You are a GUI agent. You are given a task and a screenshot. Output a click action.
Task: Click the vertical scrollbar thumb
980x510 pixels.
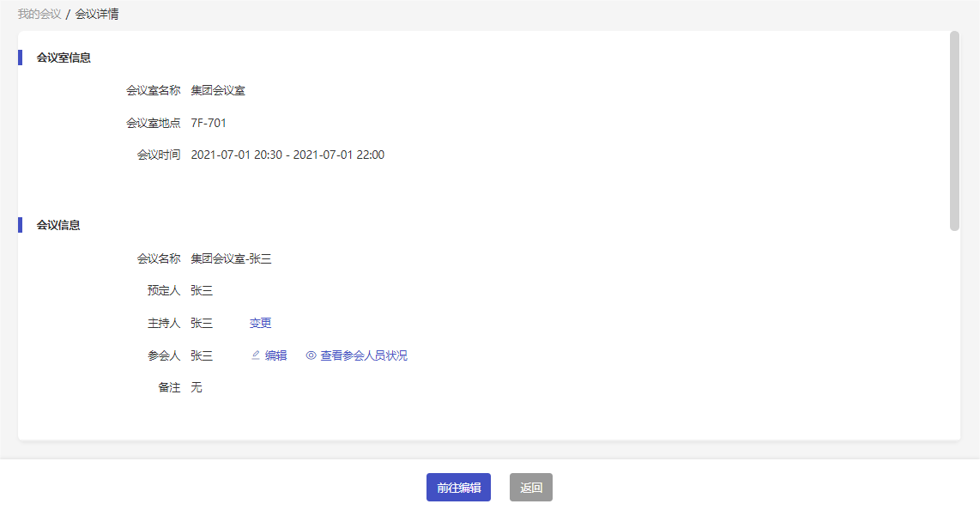954,131
